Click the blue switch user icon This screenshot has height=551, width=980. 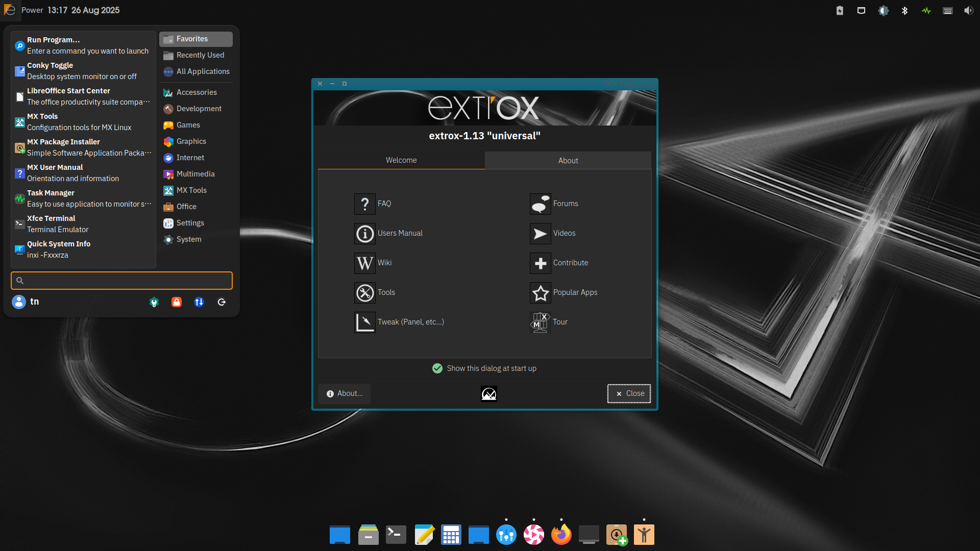(199, 302)
